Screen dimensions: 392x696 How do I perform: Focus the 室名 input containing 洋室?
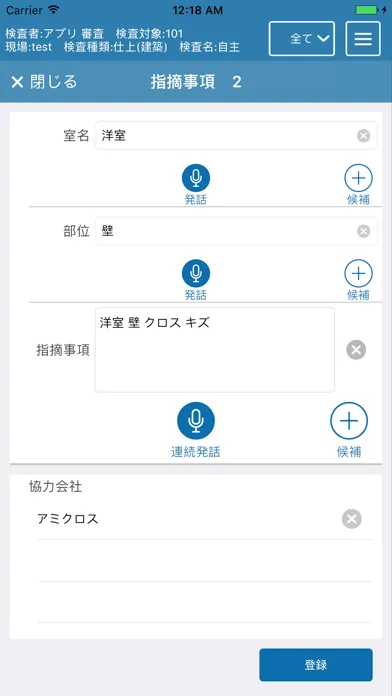pos(236,136)
